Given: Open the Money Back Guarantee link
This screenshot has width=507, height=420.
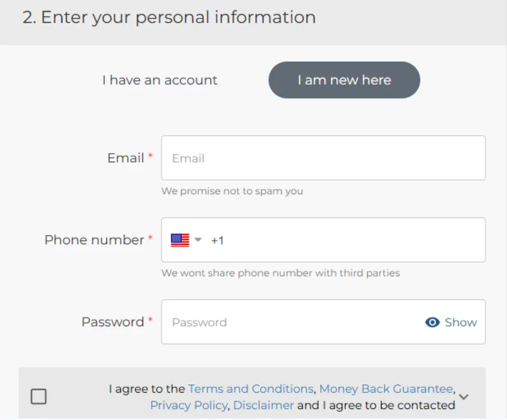Looking at the screenshot, I should click(x=386, y=389).
